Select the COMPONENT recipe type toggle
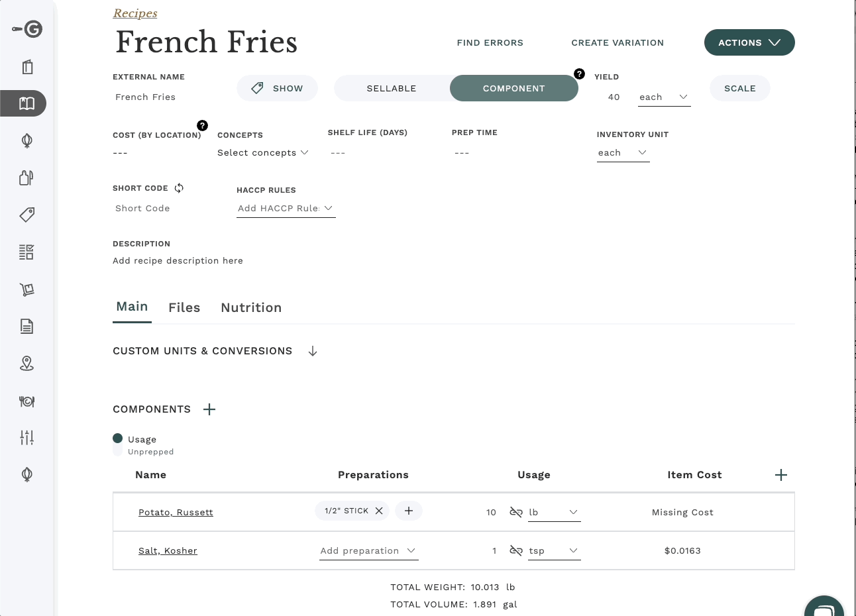 513,88
